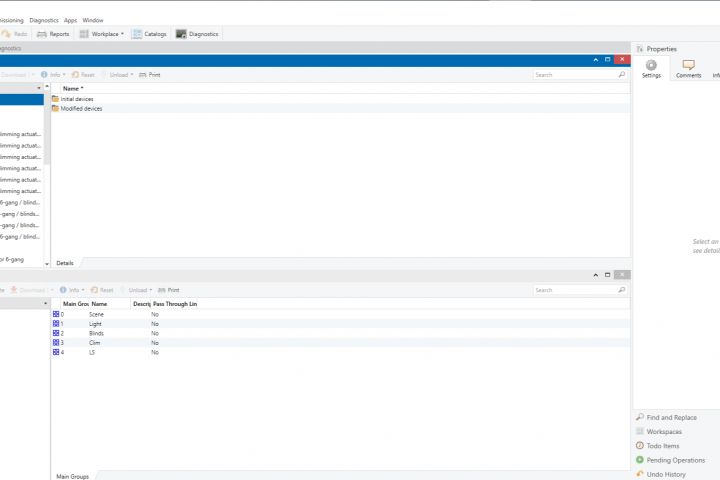Click the Redo arrow icon
This screenshot has width=720, height=480.
coord(6,34)
